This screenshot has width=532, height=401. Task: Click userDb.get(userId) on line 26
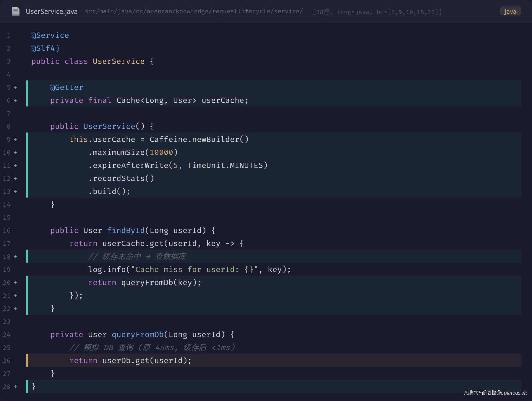(x=145, y=361)
